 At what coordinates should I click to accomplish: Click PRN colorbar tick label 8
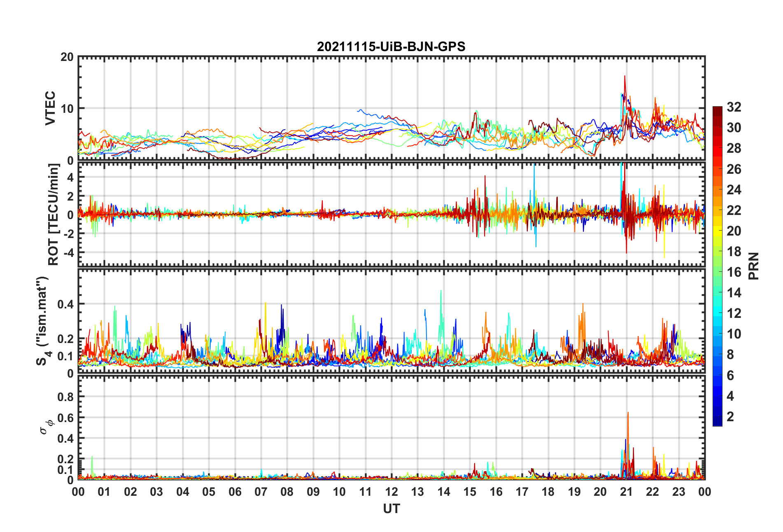(x=730, y=354)
